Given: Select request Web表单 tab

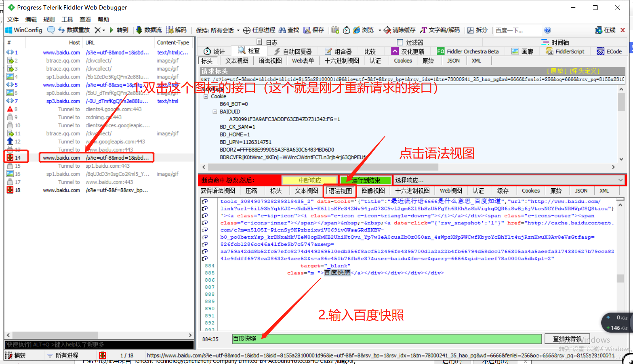Looking at the screenshot, I should click(303, 61).
